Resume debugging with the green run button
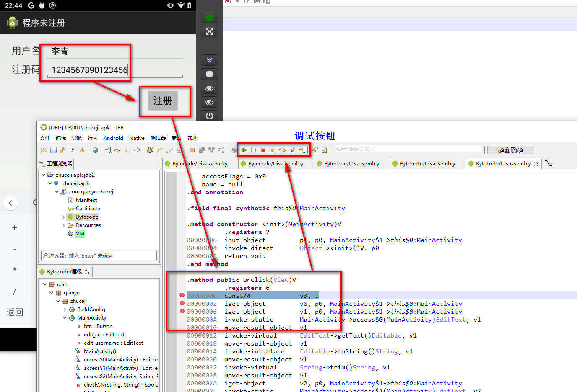This screenshot has width=577, height=392. [x=244, y=150]
